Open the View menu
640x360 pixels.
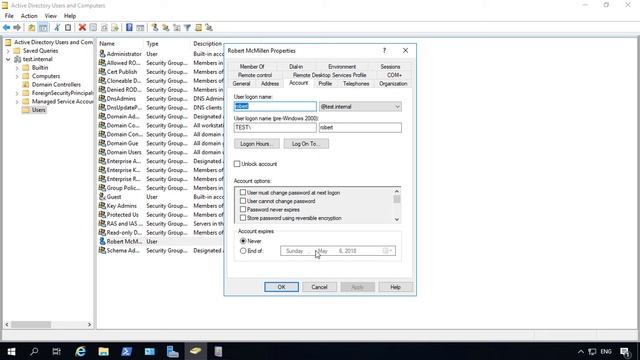tap(51, 16)
